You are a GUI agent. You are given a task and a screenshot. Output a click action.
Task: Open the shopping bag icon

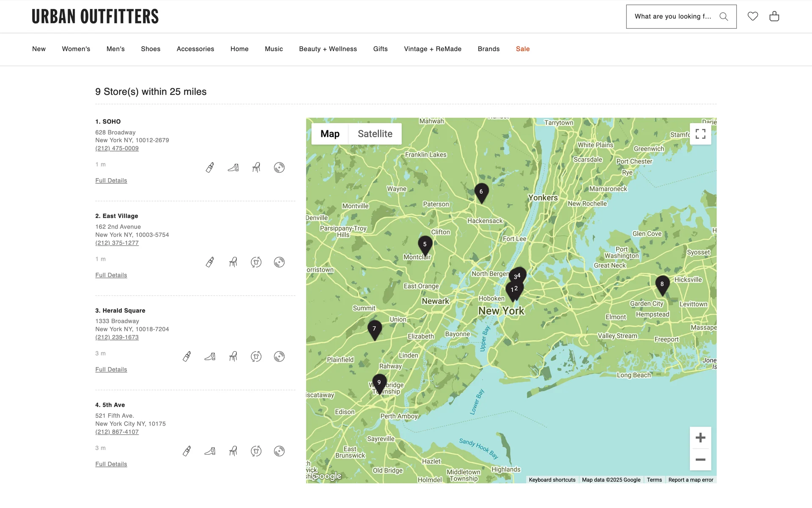pos(774,17)
